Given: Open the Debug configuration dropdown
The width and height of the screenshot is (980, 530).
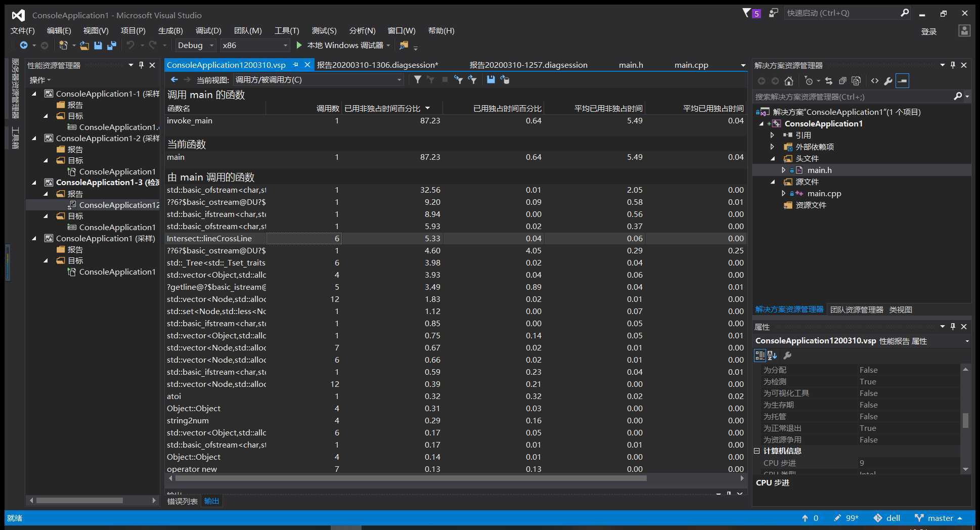Looking at the screenshot, I should click(x=196, y=45).
